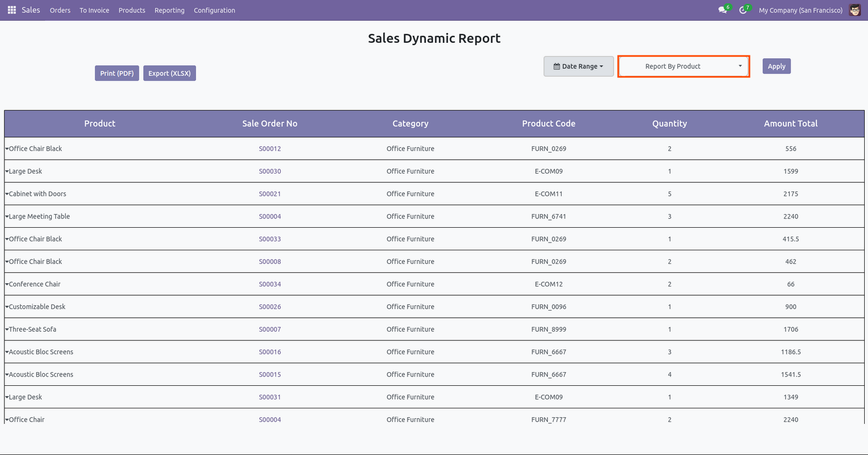Screen dimensions: 868x455
Task: Open sale order S00012 link
Action: point(270,149)
